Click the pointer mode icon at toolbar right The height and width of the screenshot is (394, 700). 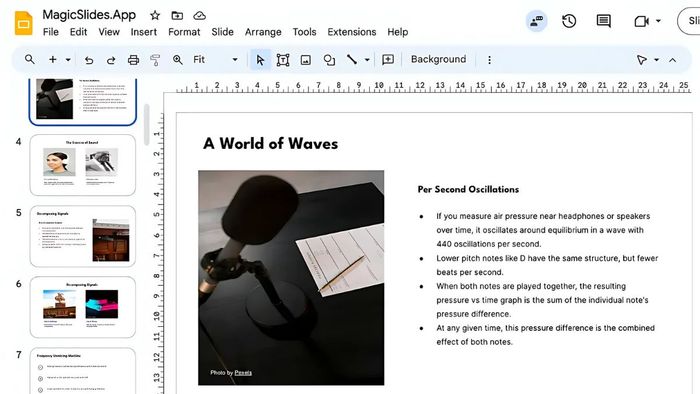point(642,60)
